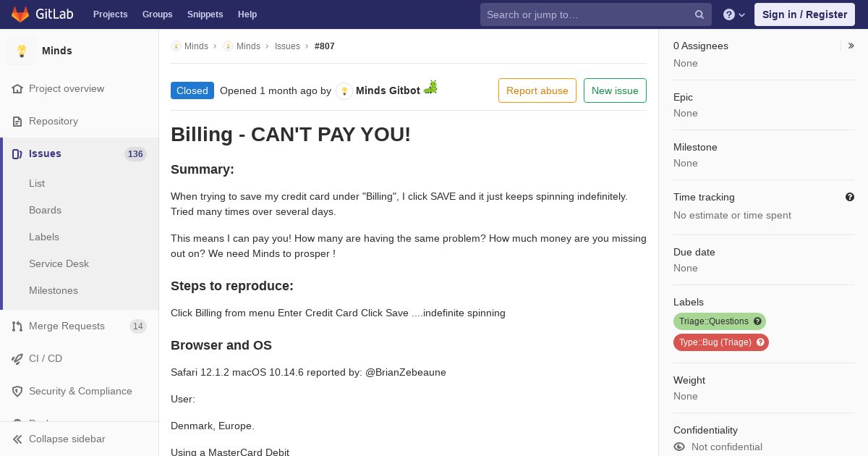This screenshot has height=456, width=868.
Task: Open the Help menu item
Action: pyautogui.click(x=247, y=14)
